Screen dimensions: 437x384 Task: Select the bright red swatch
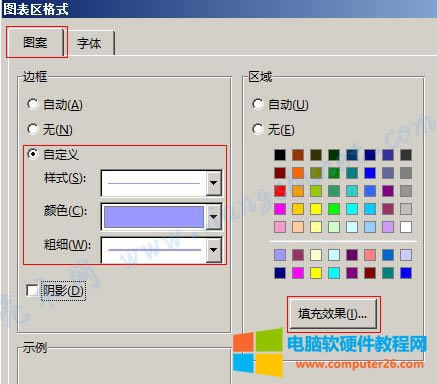click(x=280, y=191)
